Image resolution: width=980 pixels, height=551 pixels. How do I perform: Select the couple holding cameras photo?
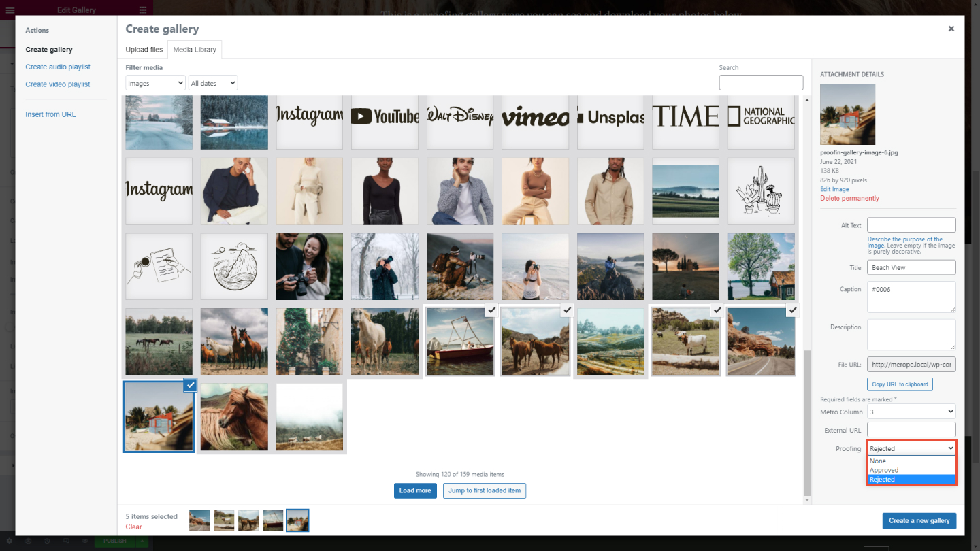310,267
